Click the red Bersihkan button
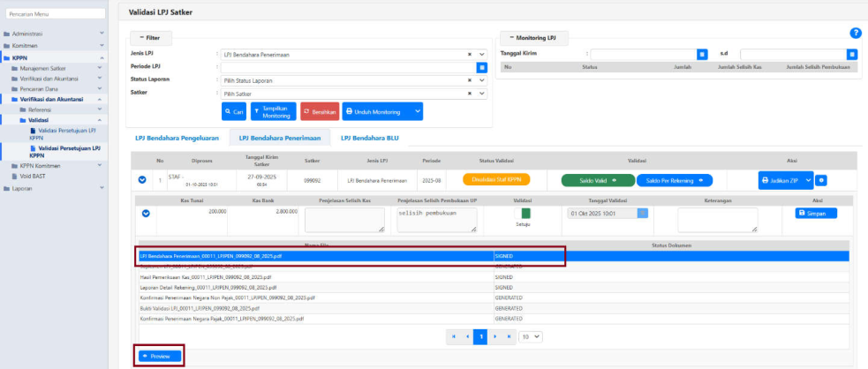Screen dimensions: 868x369 pyautogui.click(x=319, y=112)
